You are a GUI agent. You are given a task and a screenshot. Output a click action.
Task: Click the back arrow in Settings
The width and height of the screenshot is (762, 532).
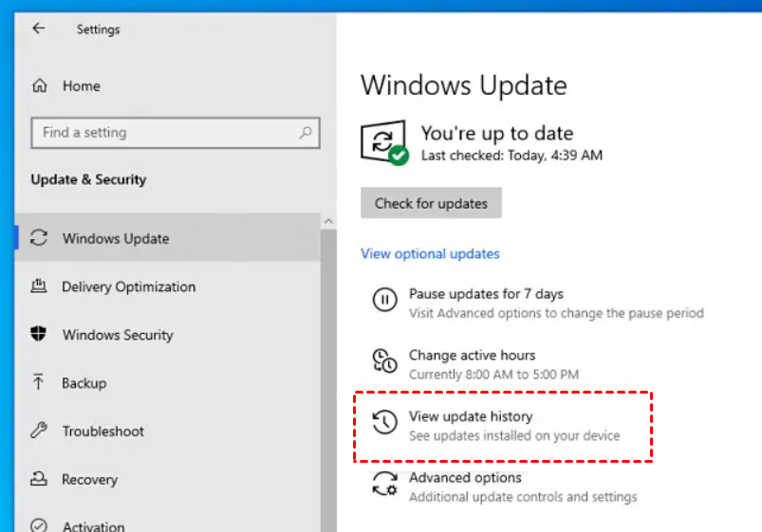tap(39, 28)
